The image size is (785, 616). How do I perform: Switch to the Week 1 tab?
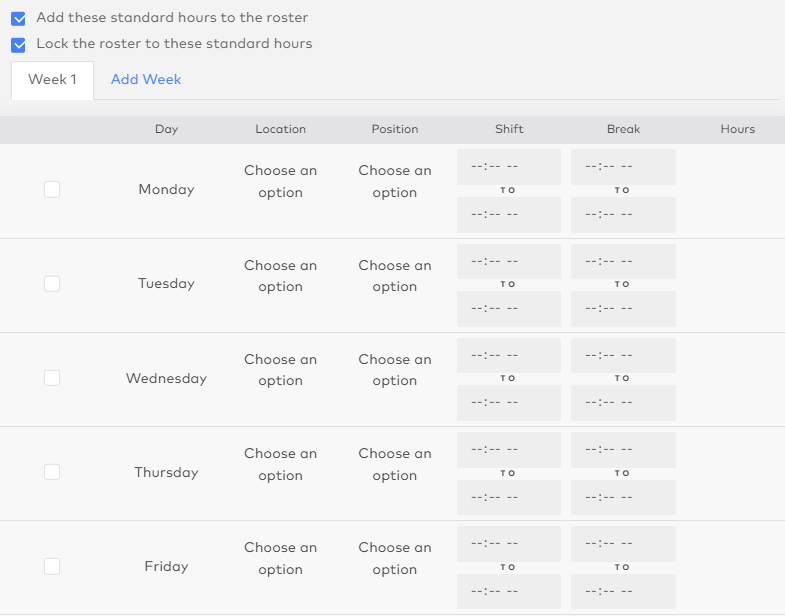(x=52, y=80)
